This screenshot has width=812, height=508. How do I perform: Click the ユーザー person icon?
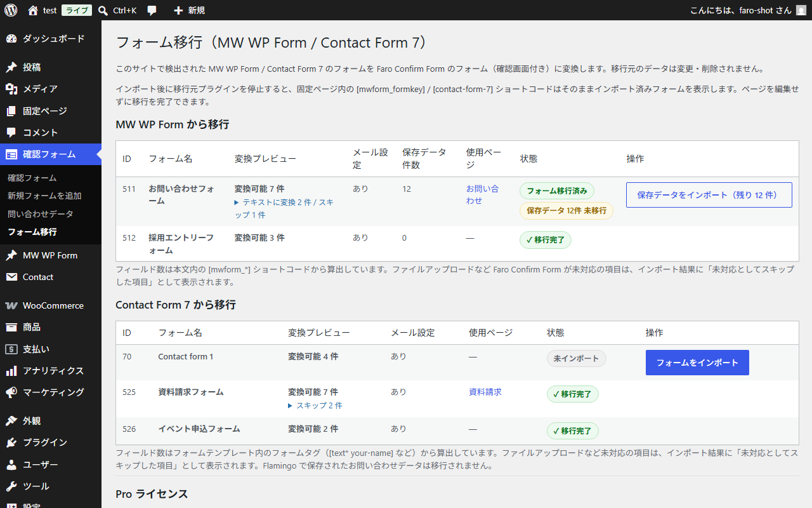11,465
